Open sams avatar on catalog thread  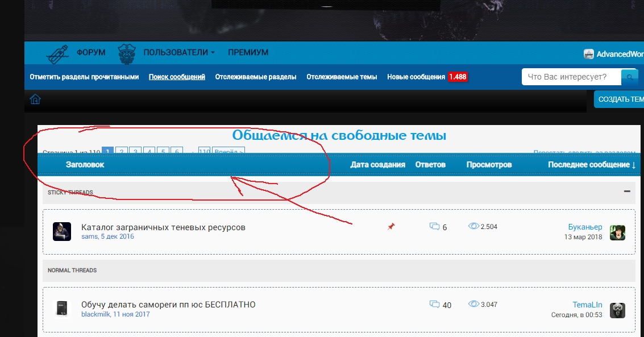point(62,231)
